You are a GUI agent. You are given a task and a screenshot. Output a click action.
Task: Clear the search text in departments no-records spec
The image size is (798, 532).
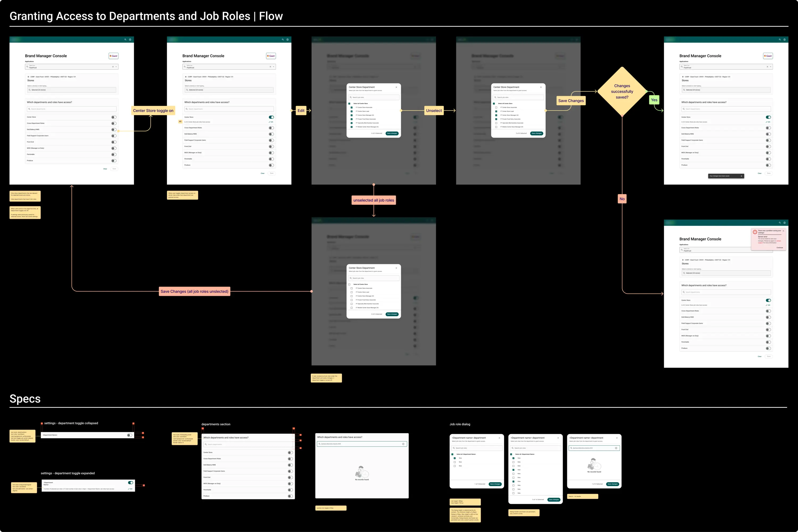point(403,444)
